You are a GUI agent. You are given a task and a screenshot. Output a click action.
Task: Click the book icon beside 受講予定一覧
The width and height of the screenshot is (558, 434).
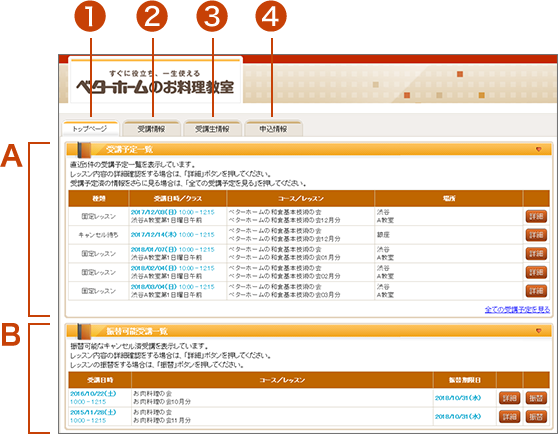click(84, 150)
